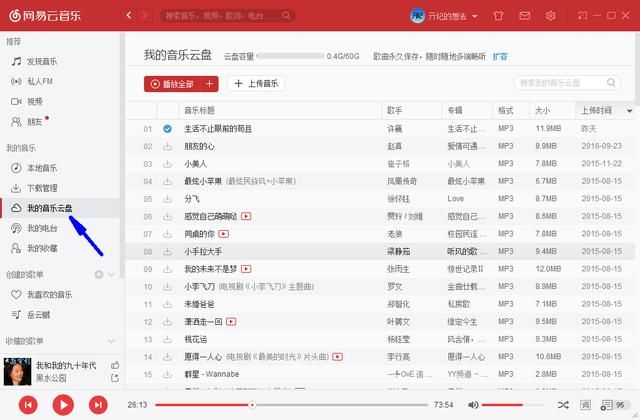Open Discover Music (发现音乐) in sidebar

(x=34, y=61)
